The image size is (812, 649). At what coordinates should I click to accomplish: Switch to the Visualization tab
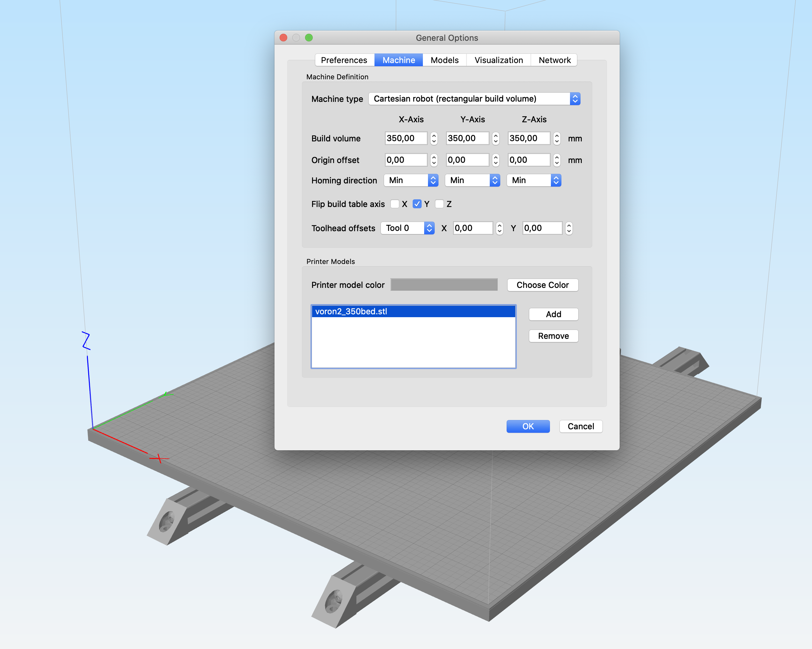(499, 60)
